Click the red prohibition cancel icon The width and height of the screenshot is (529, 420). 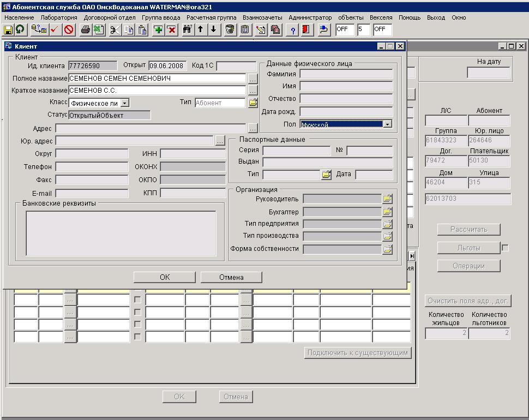(69, 29)
